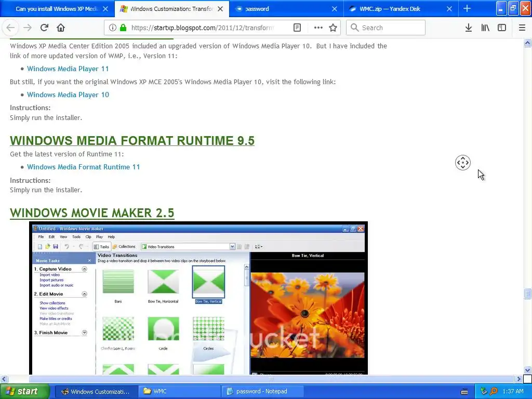Show site information via the info icon
The height and width of the screenshot is (399, 532).
pos(112,28)
